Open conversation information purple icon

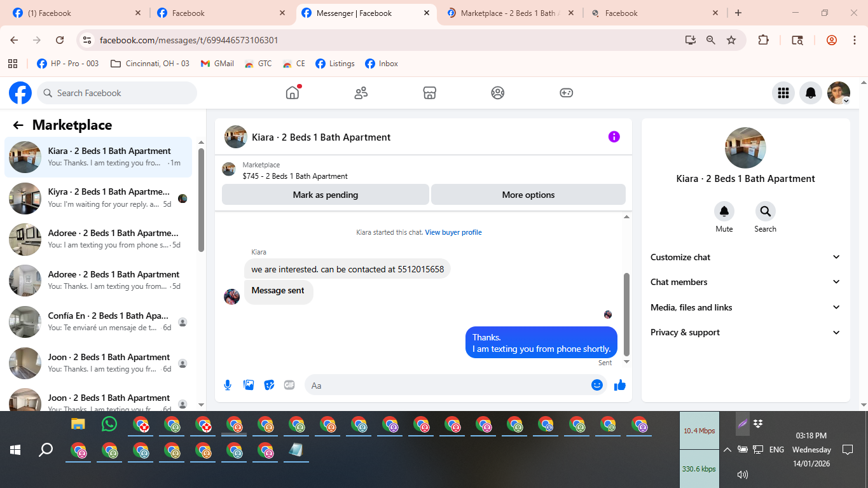614,137
